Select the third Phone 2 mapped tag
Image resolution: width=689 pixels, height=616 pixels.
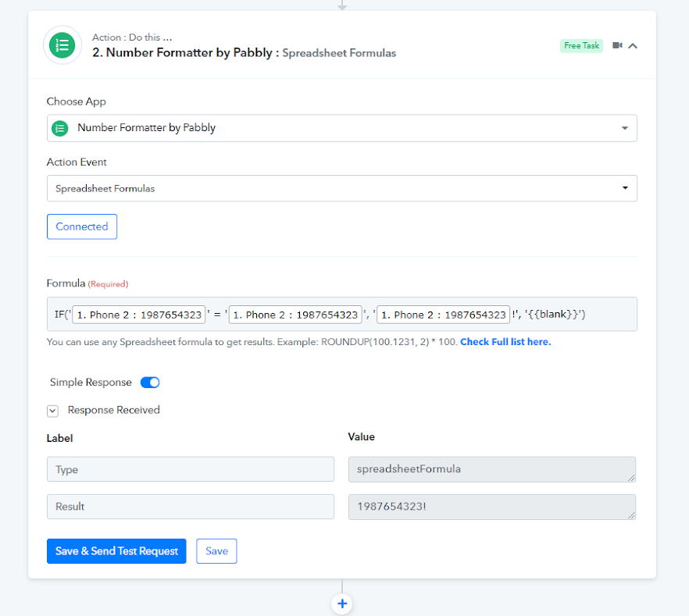(444, 315)
